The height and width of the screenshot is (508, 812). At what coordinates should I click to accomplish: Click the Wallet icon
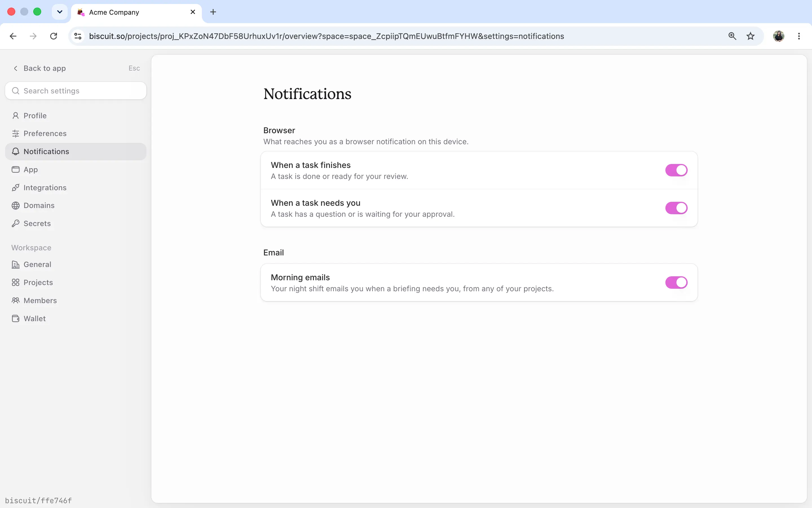(16, 319)
